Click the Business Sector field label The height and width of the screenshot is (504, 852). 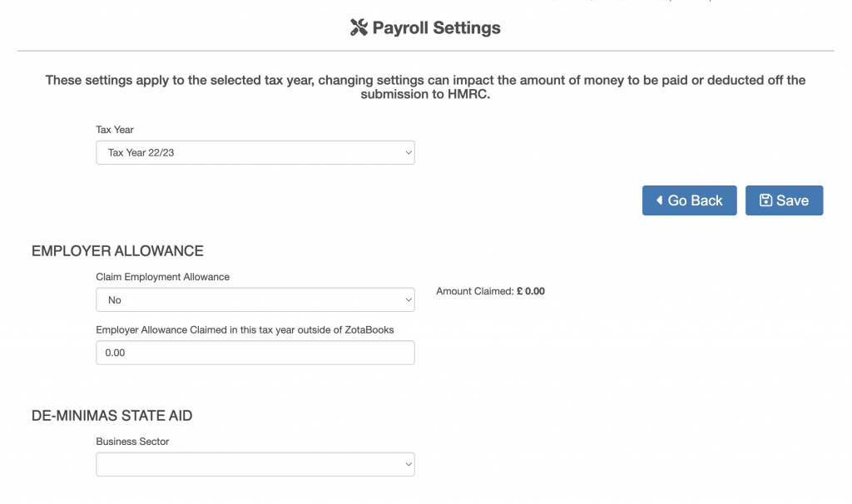click(x=132, y=442)
